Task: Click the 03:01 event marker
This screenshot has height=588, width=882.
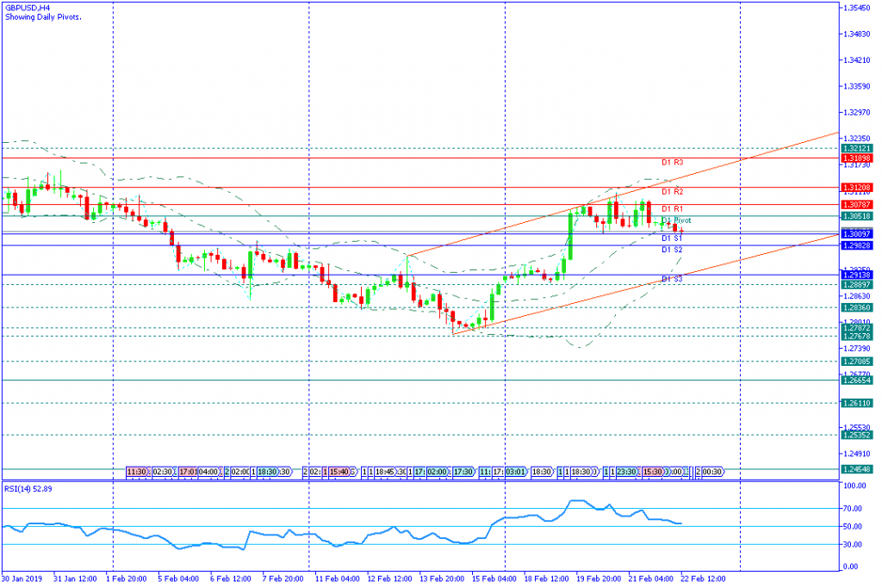Action: click(x=515, y=472)
